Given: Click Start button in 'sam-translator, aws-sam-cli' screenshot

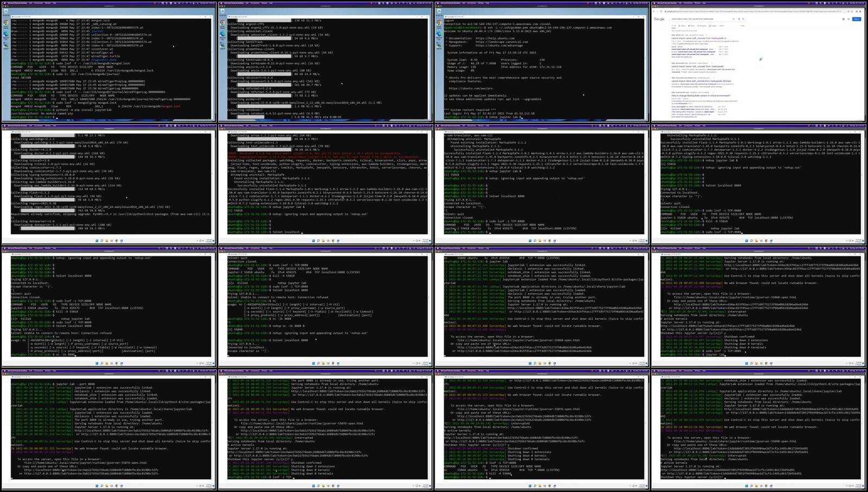Looking at the screenshot, I should click(530, 241).
